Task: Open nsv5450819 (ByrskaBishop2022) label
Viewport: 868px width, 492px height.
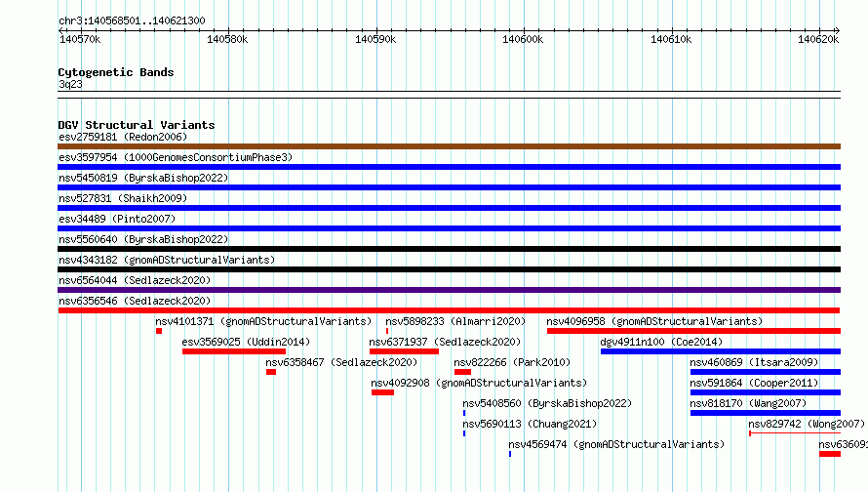Action: (143, 178)
